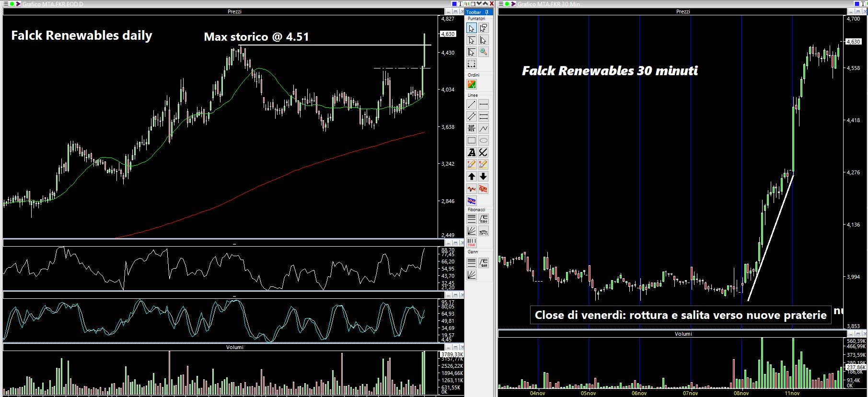
Task: Click the Prezzi header of the daily chart
Action: click(x=234, y=11)
